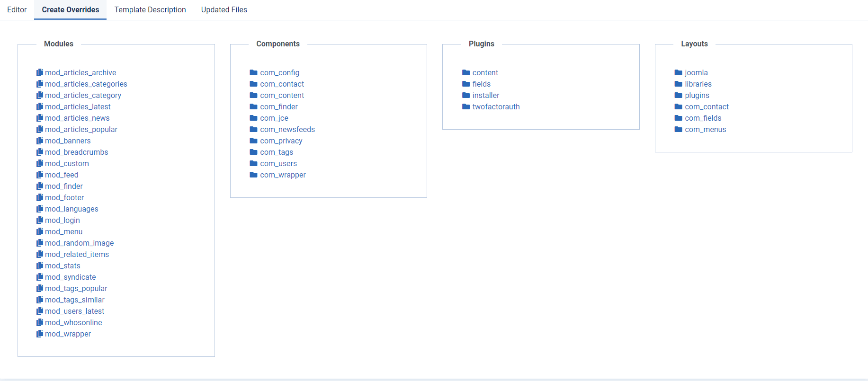The height and width of the screenshot is (381, 868).
Task: Create override for mod_articles_popular
Action: pyautogui.click(x=81, y=129)
